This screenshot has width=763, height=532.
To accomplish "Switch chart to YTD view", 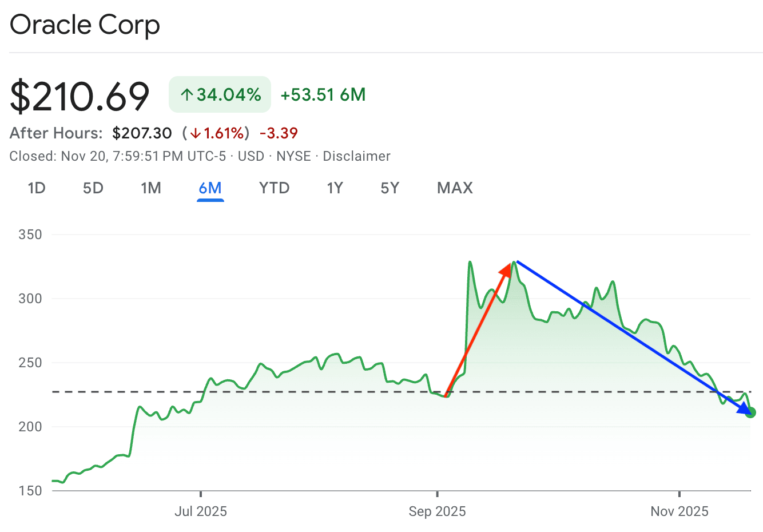I will tap(274, 188).
